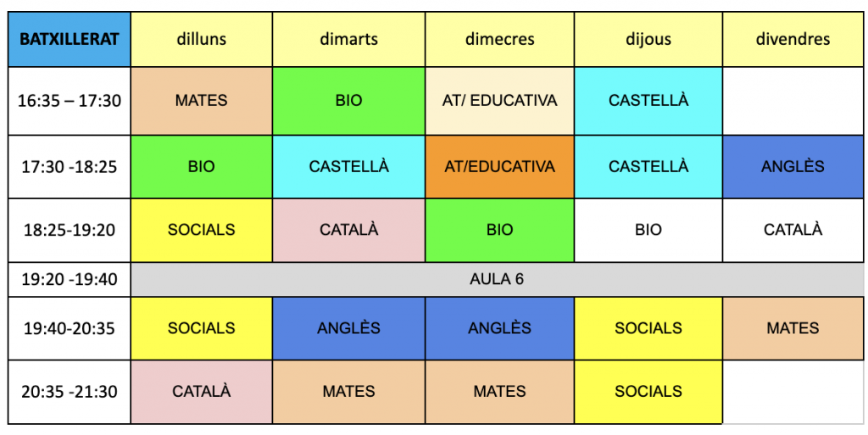The height and width of the screenshot is (435, 868).
Task: Select the MATES cell under divendres
Action: pyautogui.click(x=793, y=328)
